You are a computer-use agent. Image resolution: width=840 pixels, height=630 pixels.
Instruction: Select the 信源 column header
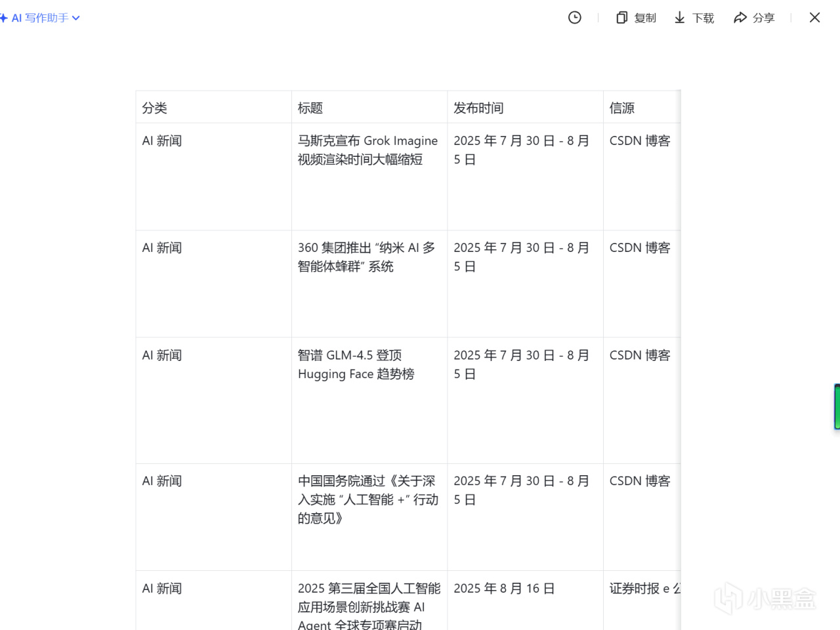coord(642,107)
